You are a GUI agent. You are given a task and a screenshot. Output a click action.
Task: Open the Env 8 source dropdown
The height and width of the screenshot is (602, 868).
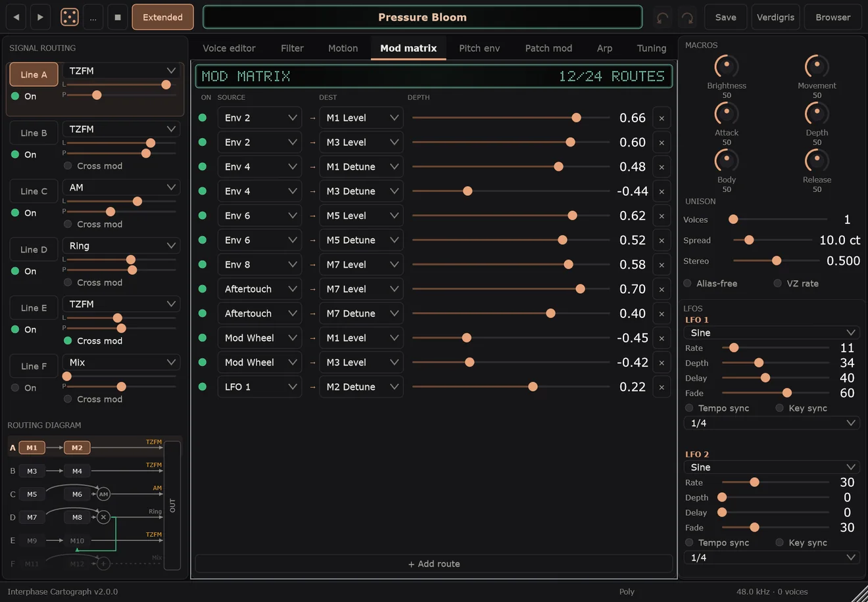click(x=260, y=265)
